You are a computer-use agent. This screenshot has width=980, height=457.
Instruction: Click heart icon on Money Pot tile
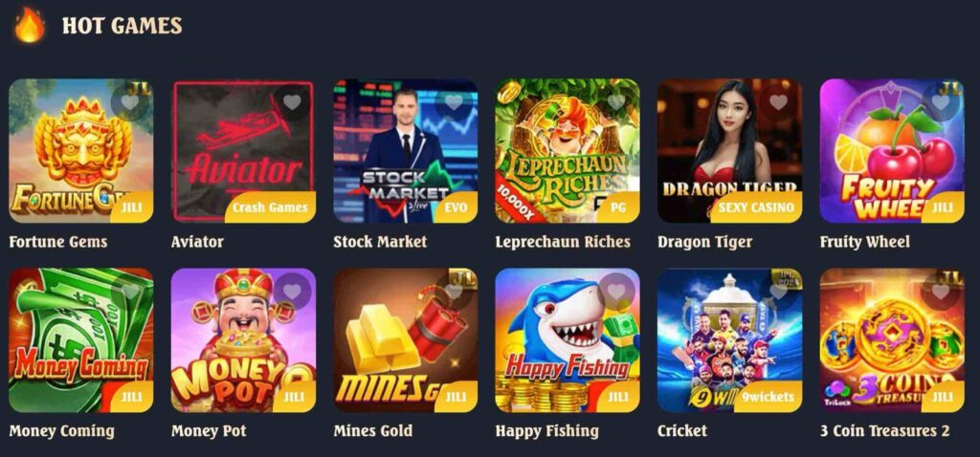(292, 292)
